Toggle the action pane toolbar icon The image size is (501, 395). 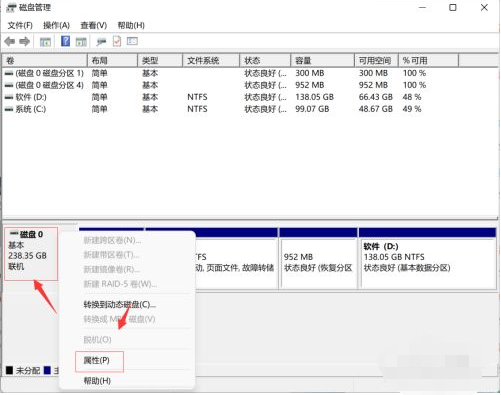click(x=81, y=42)
